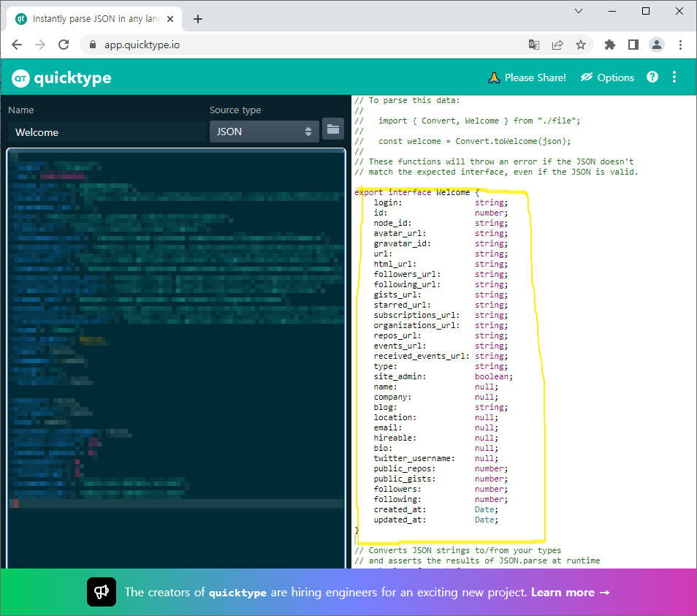Click the share page icon in address bar
The image size is (697, 616).
(557, 45)
